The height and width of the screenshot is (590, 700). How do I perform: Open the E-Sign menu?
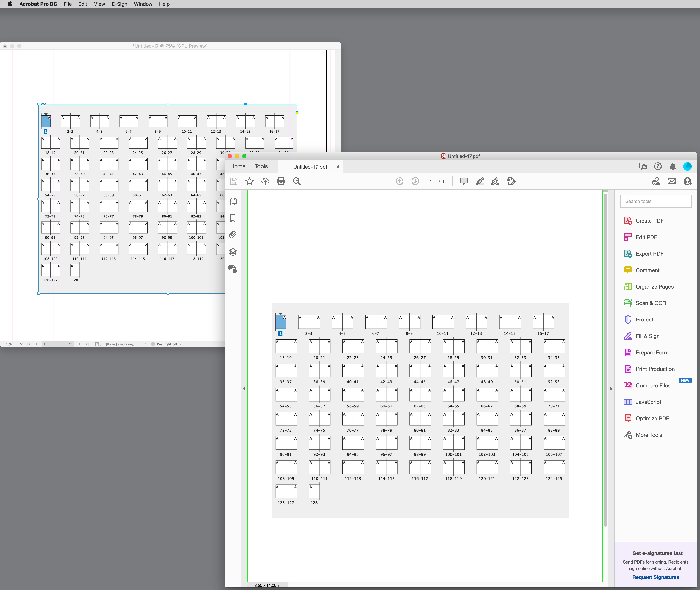pos(119,4)
